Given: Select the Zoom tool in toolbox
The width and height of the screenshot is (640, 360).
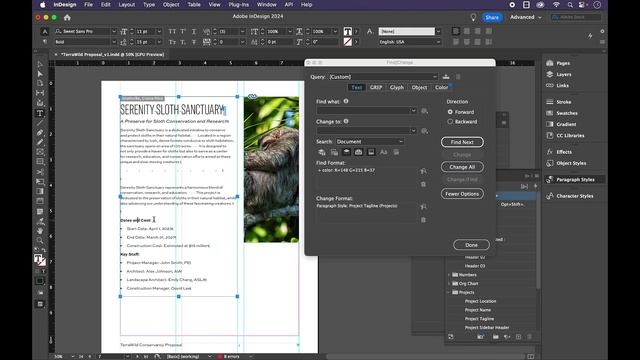Looking at the screenshot, I should (40, 240).
